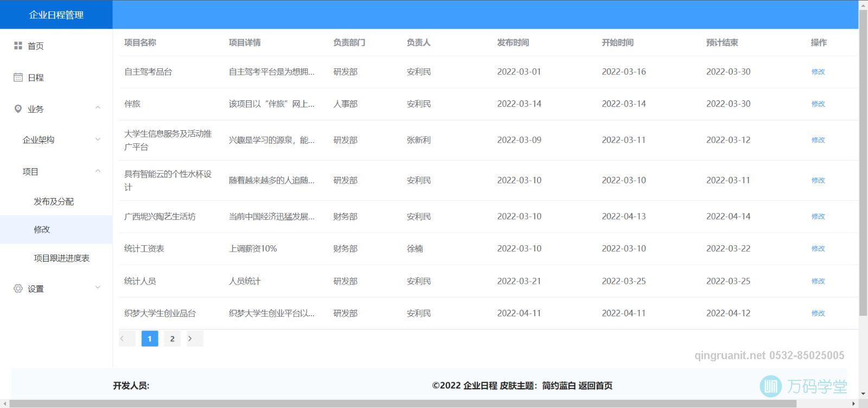This screenshot has height=408, width=868.
Task: Click the 发布时间 column header
Action: 513,42
